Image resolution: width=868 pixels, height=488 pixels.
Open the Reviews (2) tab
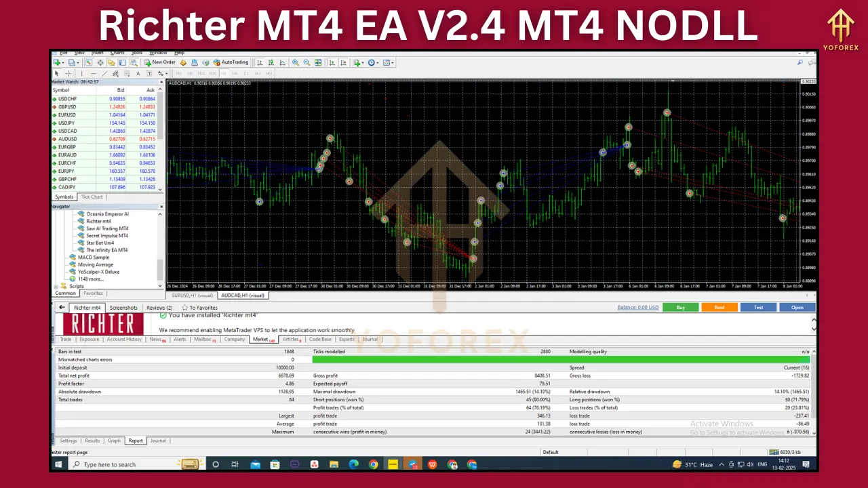[159, 308]
